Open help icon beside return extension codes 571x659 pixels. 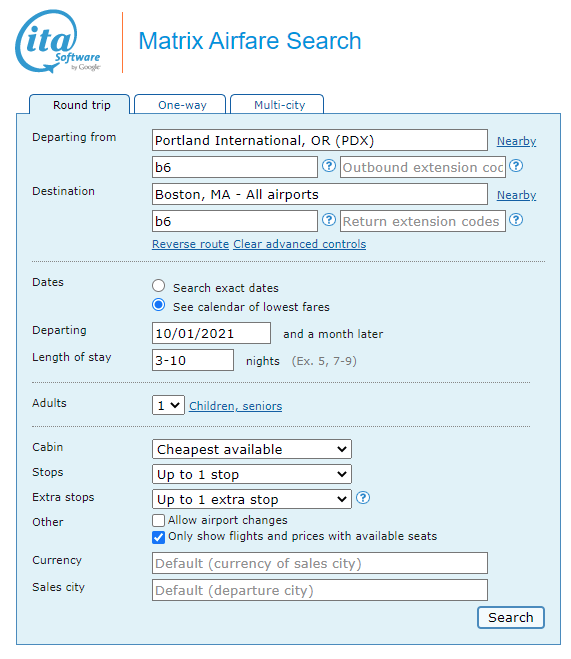tap(516, 220)
